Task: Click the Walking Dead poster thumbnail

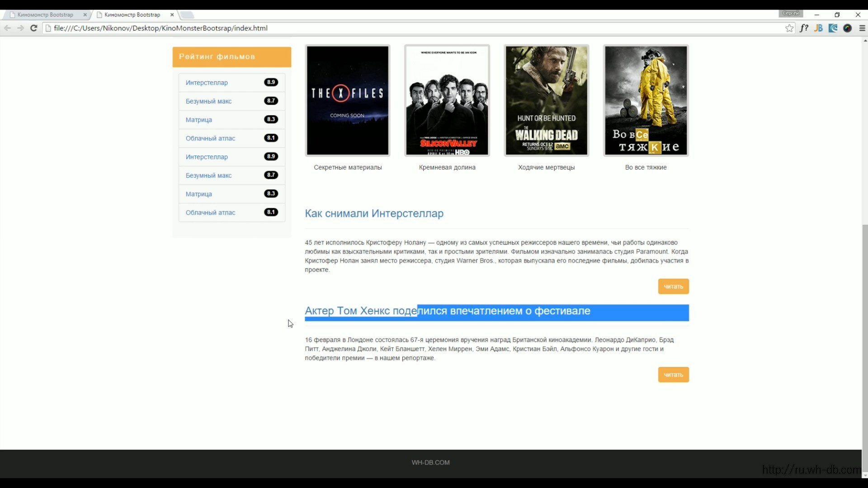Action: click(x=547, y=100)
